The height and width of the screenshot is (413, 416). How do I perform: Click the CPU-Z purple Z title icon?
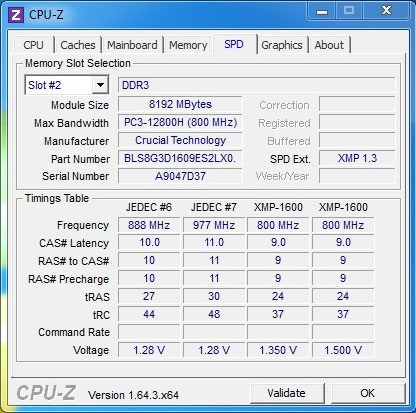[16, 15]
